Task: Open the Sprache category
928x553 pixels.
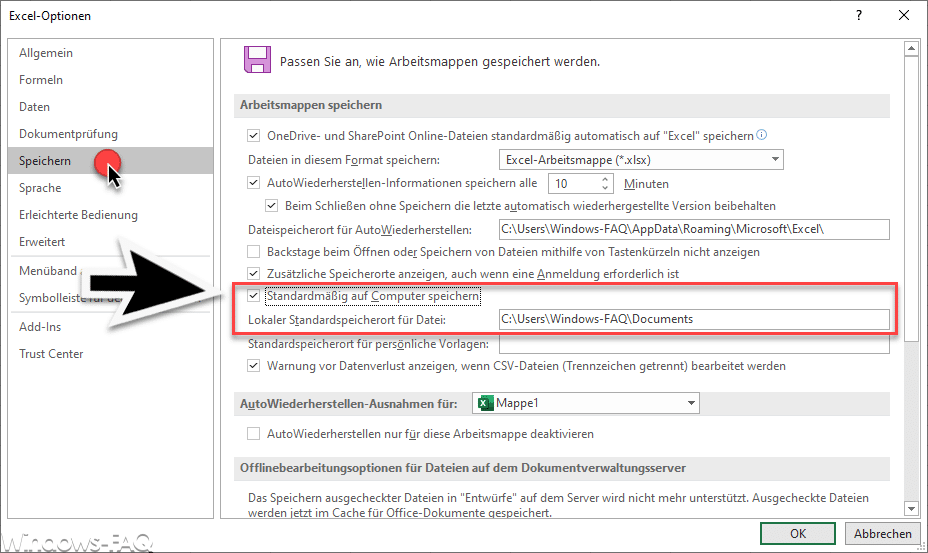Action: 111,188
